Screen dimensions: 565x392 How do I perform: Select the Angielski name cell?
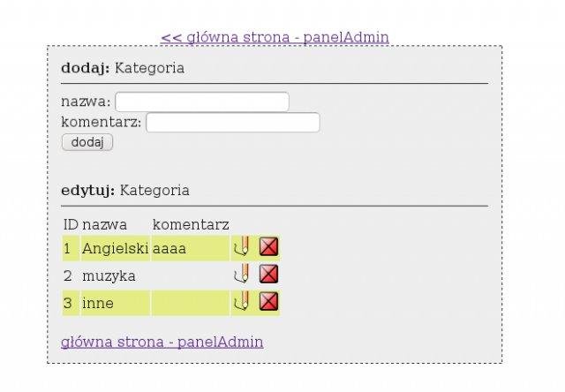point(115,249)
